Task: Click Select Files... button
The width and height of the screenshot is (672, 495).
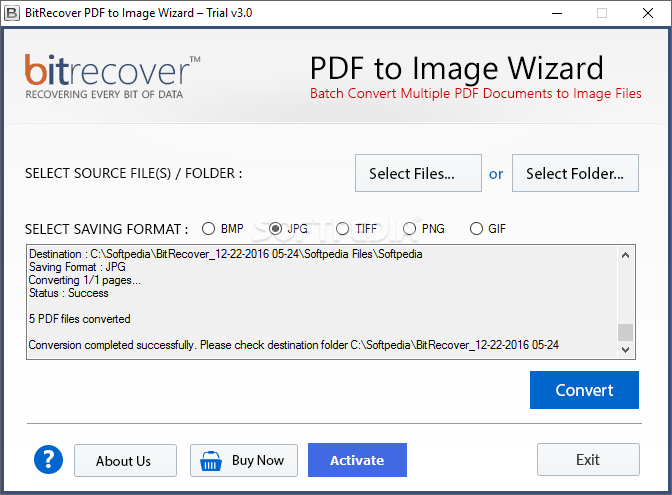Action: tap(418, 173)
